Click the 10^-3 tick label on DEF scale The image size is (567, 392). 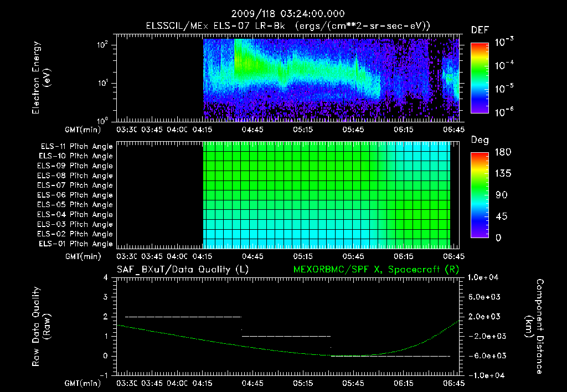pos(504,42)
